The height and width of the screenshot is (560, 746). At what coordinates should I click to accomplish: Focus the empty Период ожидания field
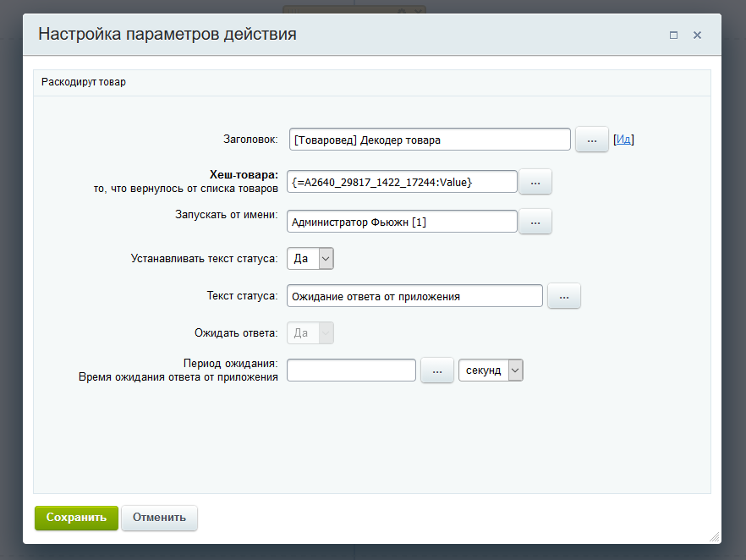click(352, 371)
